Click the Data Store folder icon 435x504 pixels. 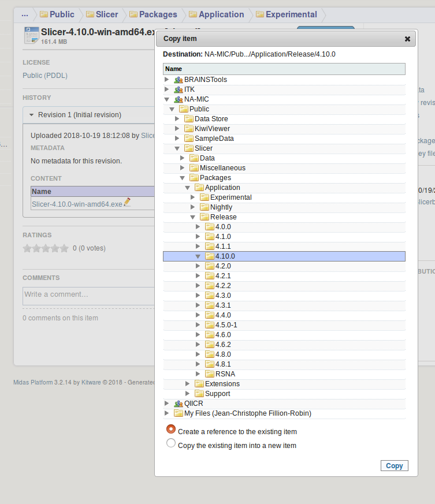coord(189,119)
